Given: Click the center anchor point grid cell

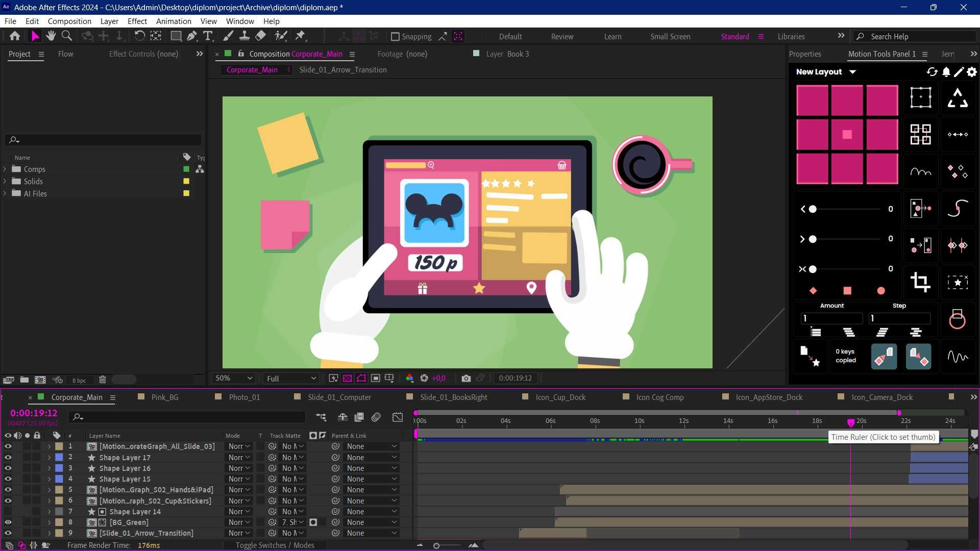Looking at the screenshot, I should click(x=847, y=135).
